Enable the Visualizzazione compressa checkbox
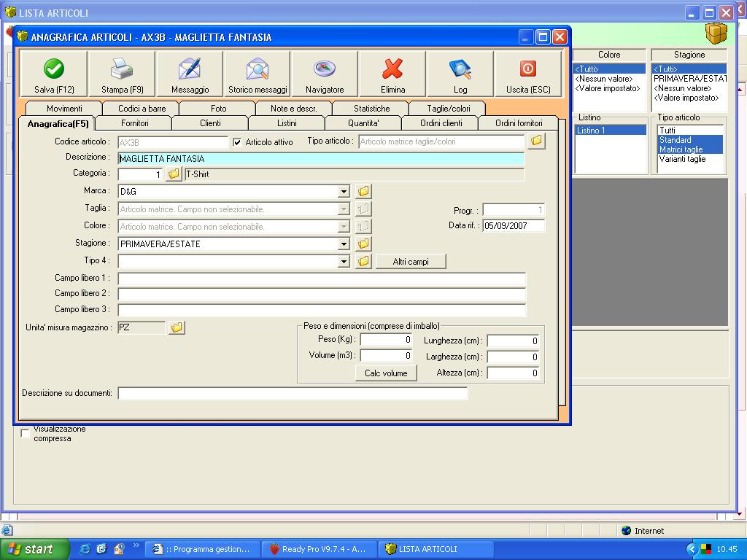747x560 pixels. pos(26,434)
